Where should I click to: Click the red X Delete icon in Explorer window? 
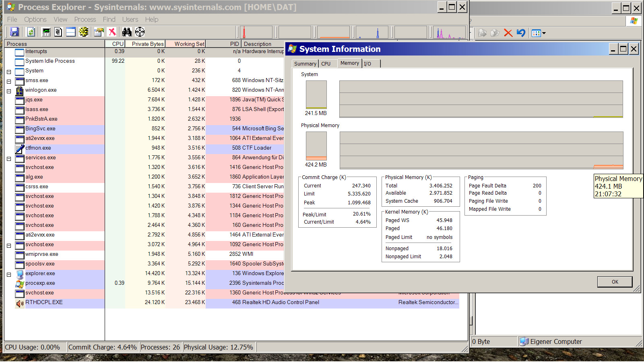click(508, 33)
